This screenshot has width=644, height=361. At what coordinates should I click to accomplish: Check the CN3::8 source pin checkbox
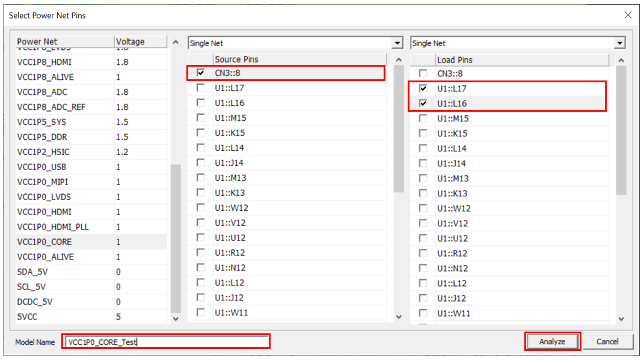click(200, 73)
